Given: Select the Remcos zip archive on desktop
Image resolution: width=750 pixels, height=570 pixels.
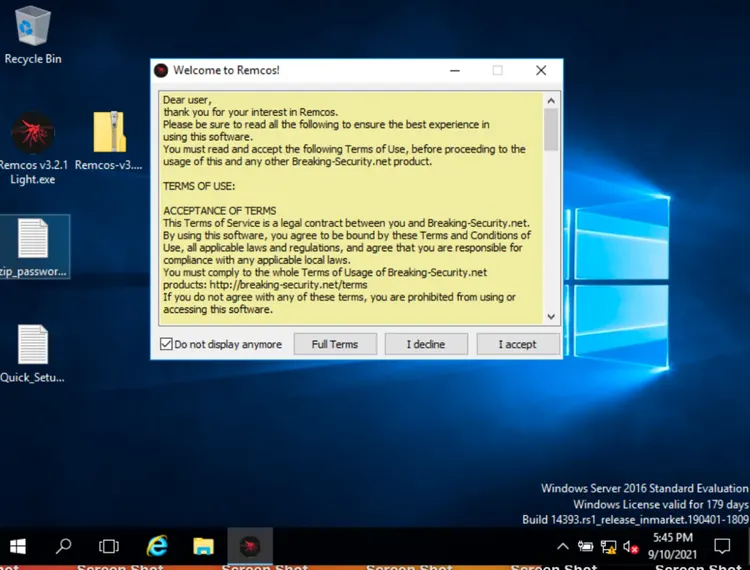Looking at the screenshot, I should (x=109, y=135).
